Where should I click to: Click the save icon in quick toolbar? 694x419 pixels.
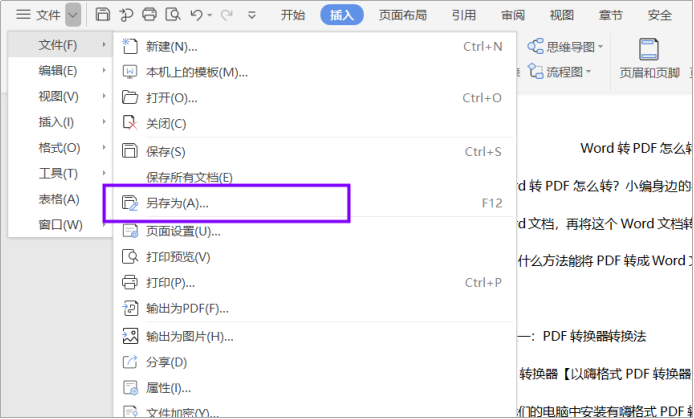(x=103, y=15)
